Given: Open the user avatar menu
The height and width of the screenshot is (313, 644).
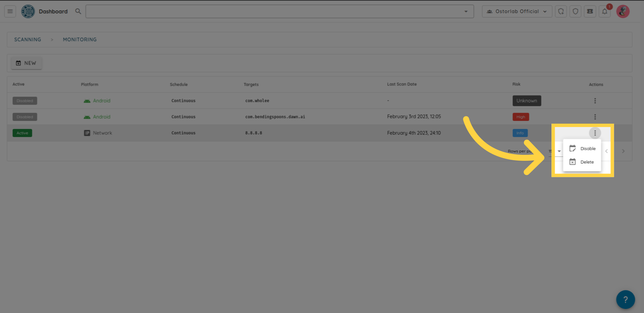Looking at the screenshot, I should (x=623, y=11).
